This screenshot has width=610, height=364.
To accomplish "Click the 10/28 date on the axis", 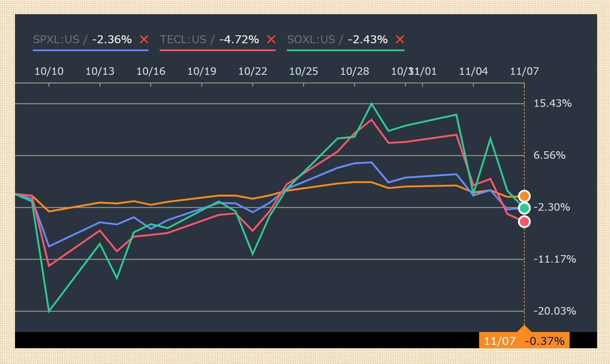I will (355, 71).
